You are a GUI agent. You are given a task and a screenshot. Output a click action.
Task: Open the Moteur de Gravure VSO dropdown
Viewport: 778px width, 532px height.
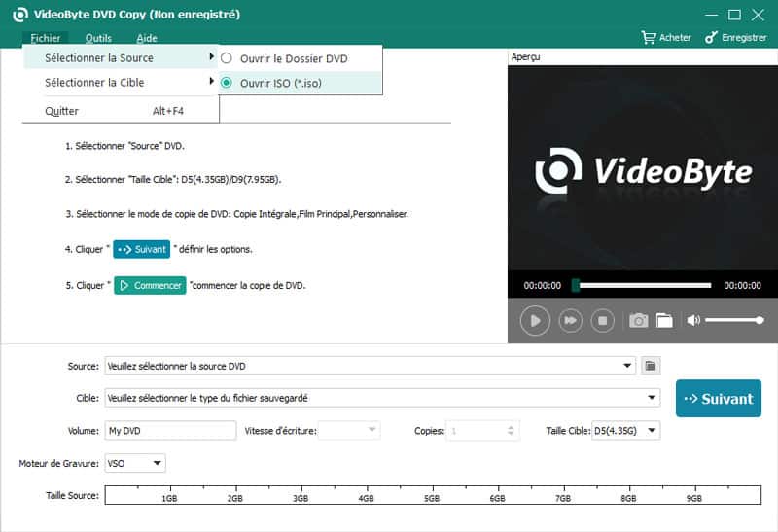click(x=158, y=463)
